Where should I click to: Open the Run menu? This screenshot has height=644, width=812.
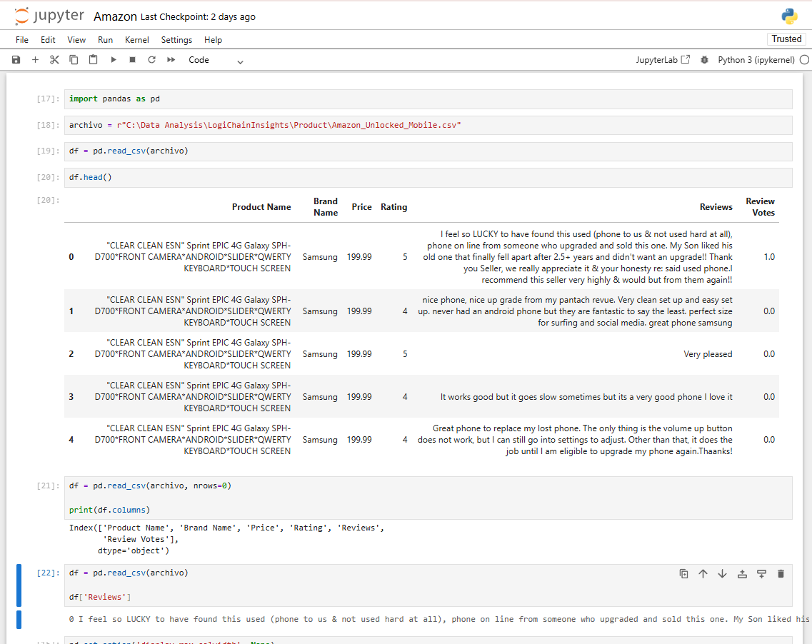click(x=105, y=40)
